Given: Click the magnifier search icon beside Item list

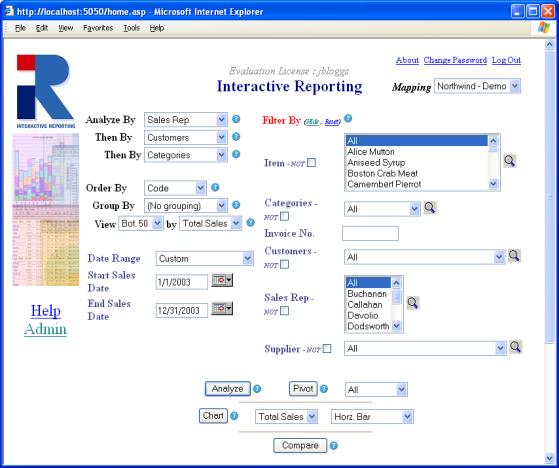Looking at the screenshot, I should click(509, 161).
